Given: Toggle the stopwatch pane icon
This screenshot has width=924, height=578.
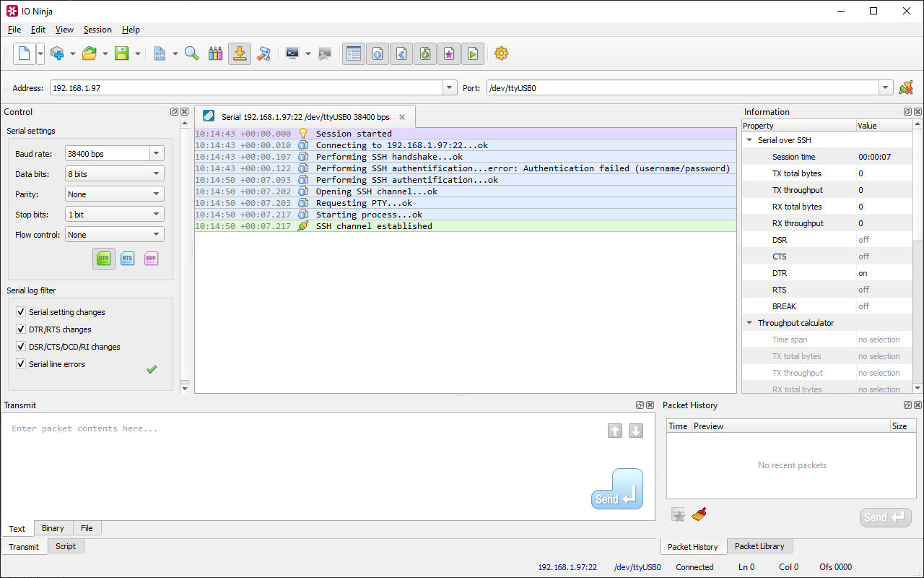Looking at the screenshot, I should pyautogui.click(x=425, y=53).
